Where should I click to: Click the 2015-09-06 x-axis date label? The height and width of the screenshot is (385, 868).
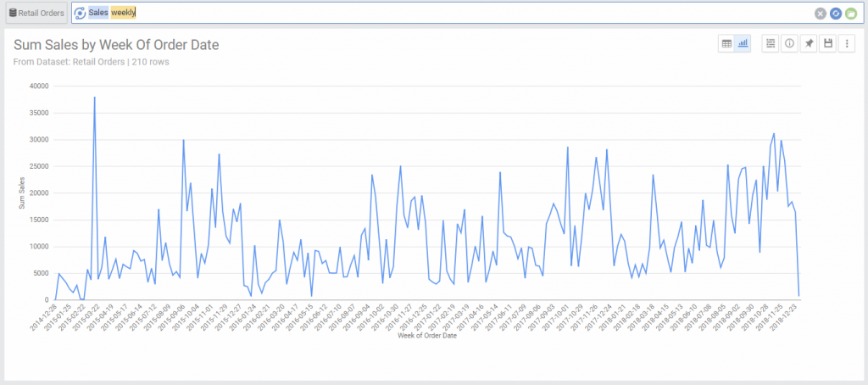(171, 317)
